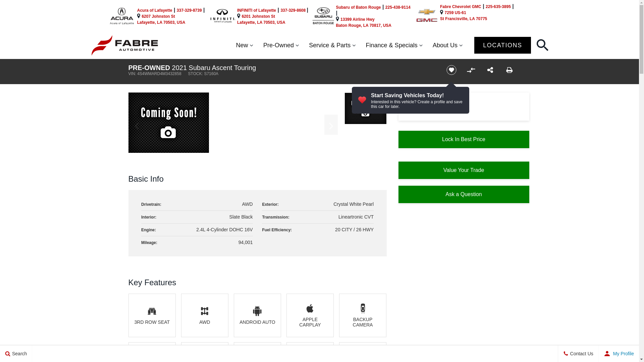This screenshot has height=362, width=644.
Task: Click Lock In Best Price
Action: click(464, 139)
